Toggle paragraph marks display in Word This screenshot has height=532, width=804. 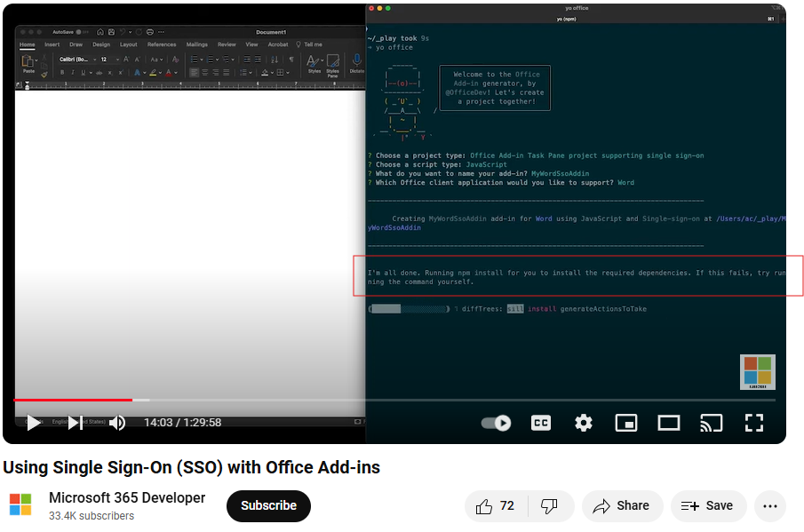coord(291,60)
